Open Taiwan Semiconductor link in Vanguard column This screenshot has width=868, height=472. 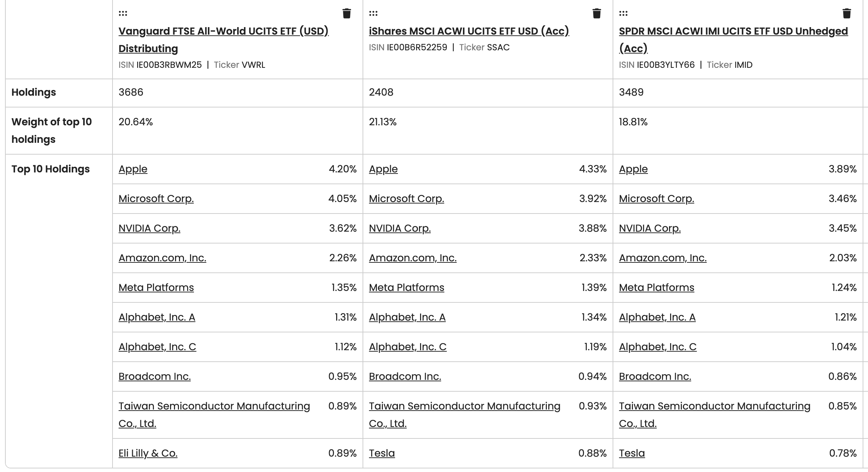tap(214, 415)
